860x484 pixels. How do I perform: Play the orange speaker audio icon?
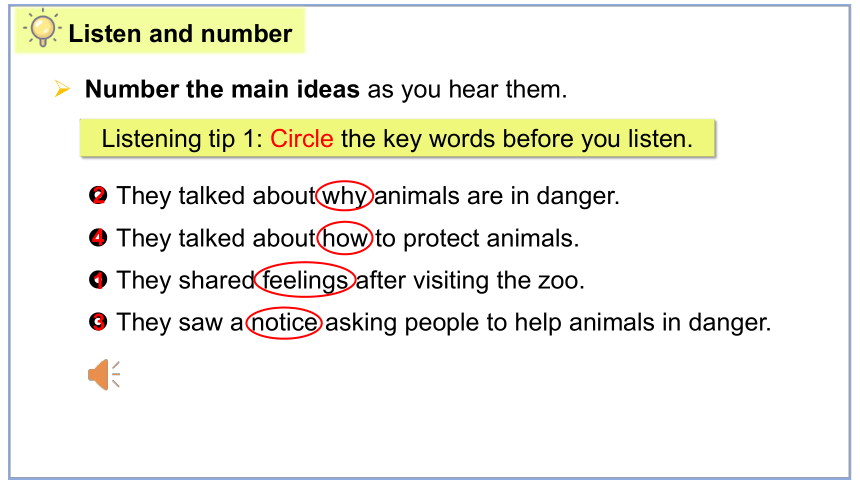click(104, 375)
